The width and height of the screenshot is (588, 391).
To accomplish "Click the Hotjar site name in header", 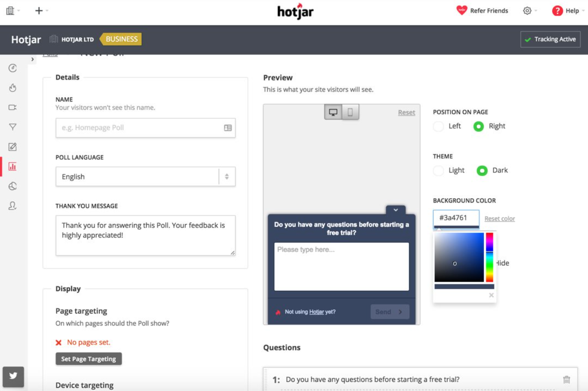I will tap(26, 40).
